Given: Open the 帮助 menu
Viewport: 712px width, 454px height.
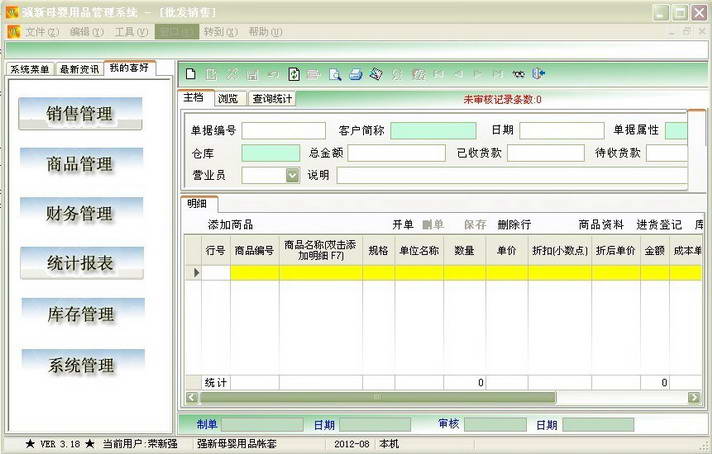Looking at the screenshot, I should tap(265, 32).
